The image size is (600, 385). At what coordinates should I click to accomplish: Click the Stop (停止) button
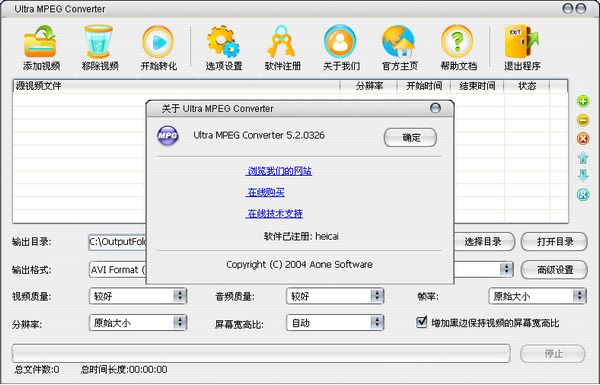click(x=553, y=353)
